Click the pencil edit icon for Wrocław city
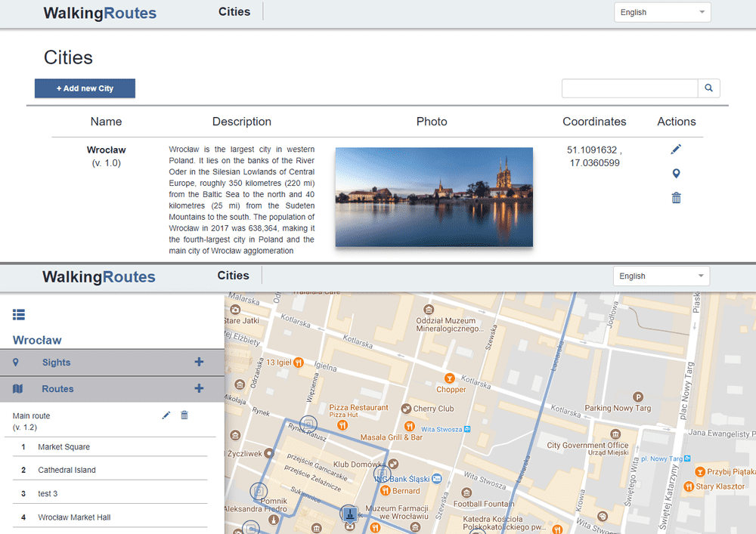Image resolution: width=756 pixels, height=534 pixels. pos(676,150)
